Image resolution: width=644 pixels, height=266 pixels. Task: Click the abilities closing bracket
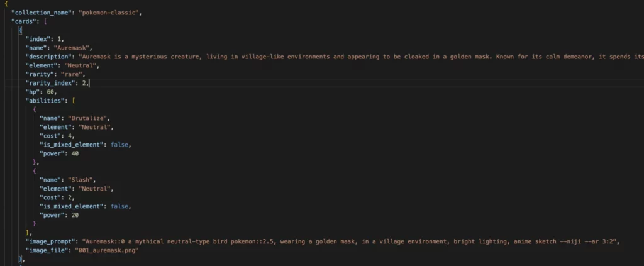[28, 233]
